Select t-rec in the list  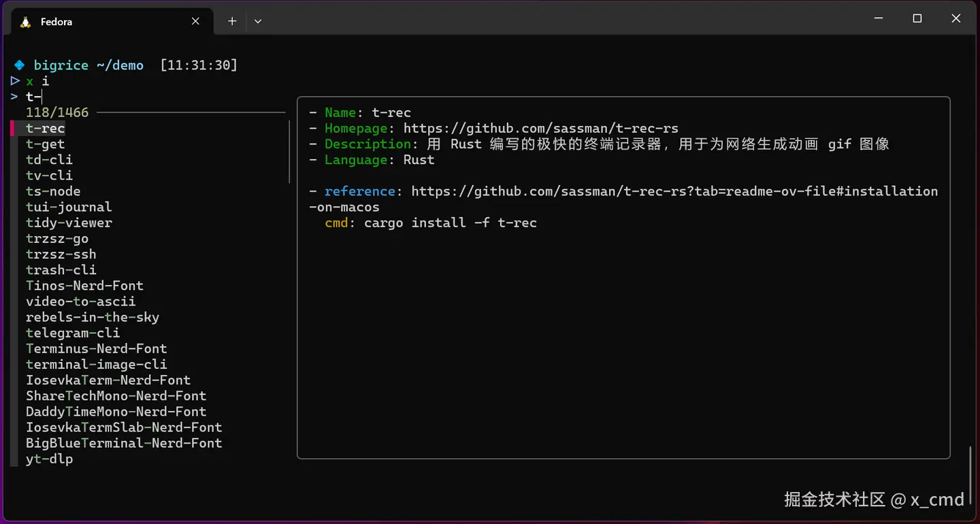click(46, 128)
